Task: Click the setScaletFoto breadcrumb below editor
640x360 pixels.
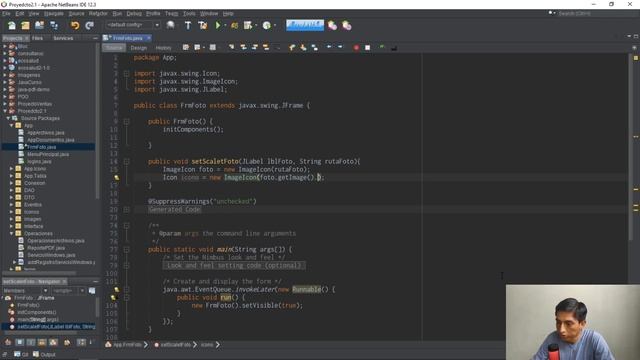Action: coord(175,345)
